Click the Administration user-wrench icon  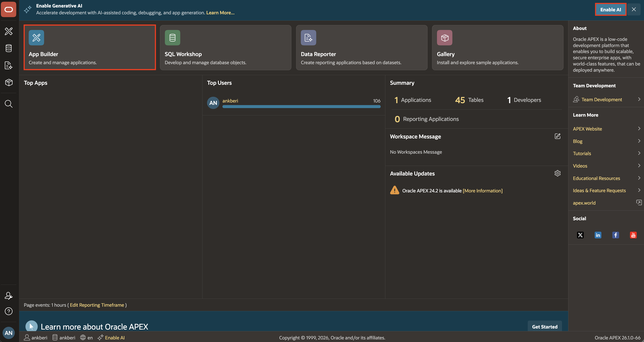9,296
